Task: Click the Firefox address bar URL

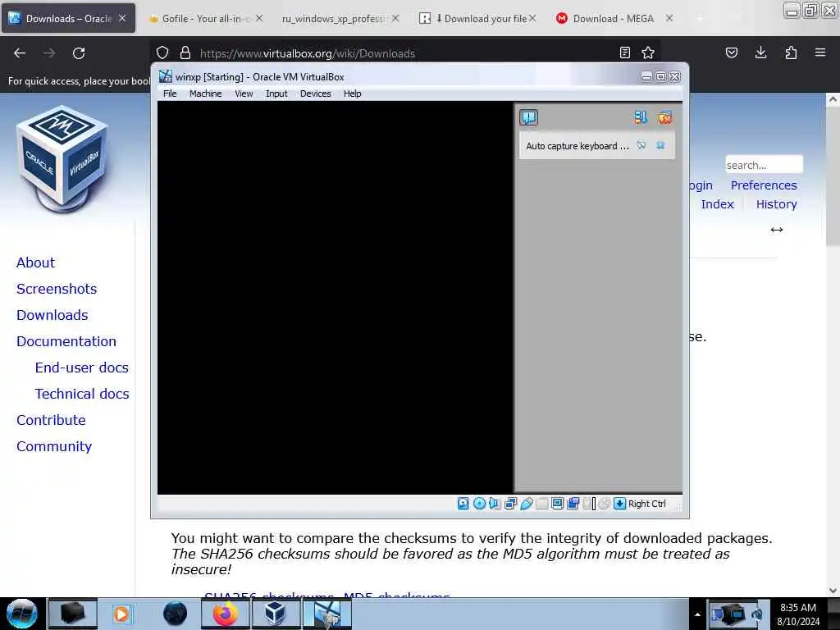Action: click(x=308, y=53)
